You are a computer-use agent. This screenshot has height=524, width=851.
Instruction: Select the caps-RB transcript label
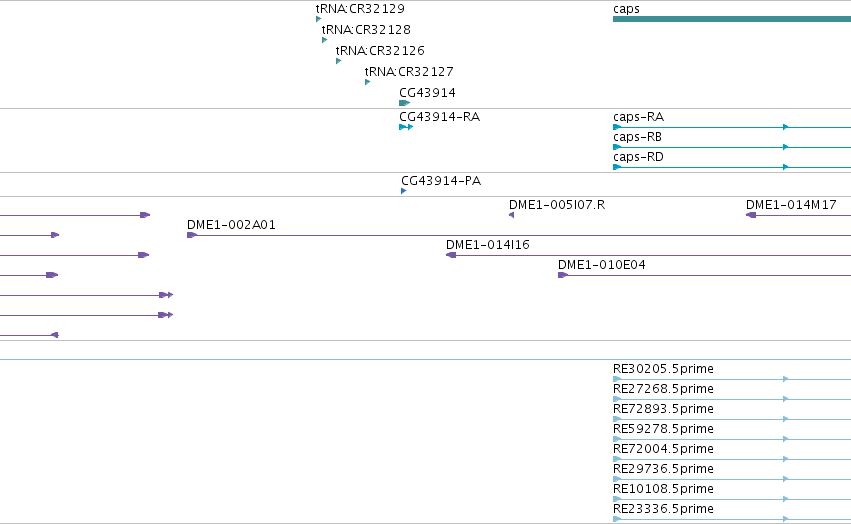pyautogui.click(x=637, y=137)
